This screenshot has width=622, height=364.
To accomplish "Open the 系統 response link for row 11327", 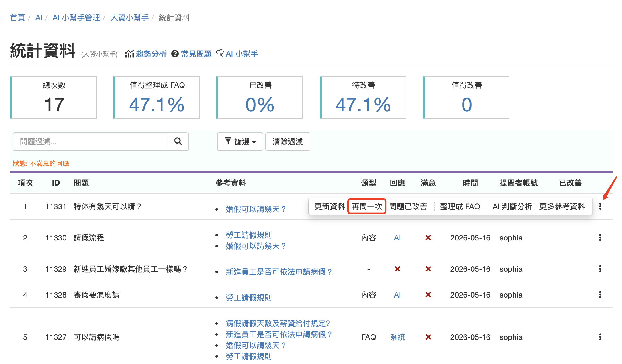I will tap(397, 337).
